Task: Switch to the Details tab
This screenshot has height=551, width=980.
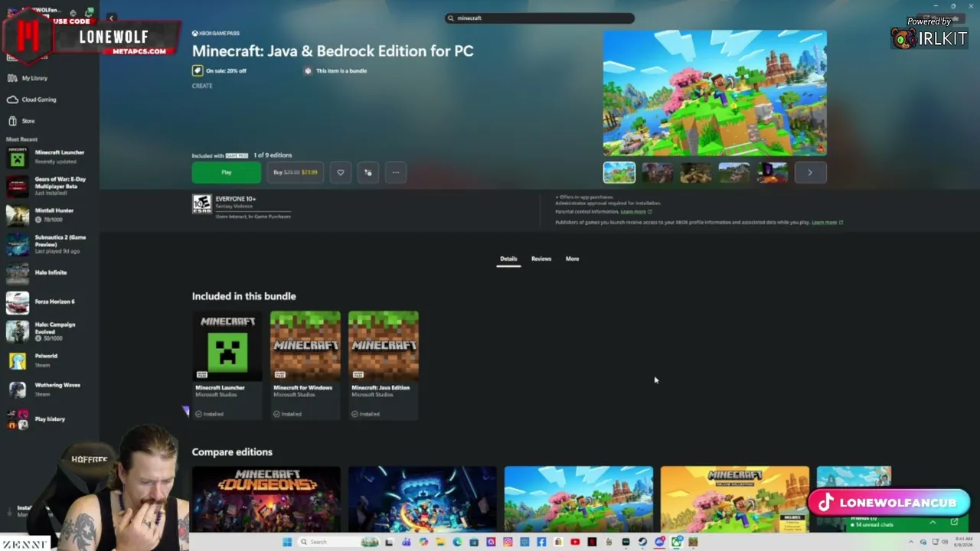Action: 508,259
